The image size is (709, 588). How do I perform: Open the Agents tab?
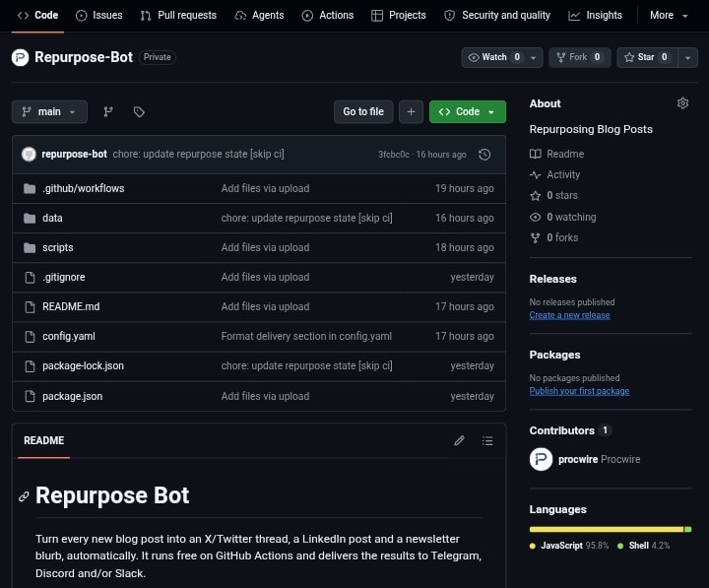tap(260, 16)
